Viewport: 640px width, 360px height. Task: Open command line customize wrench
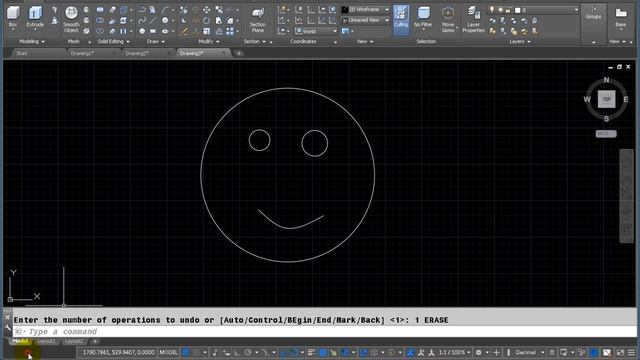7,327
